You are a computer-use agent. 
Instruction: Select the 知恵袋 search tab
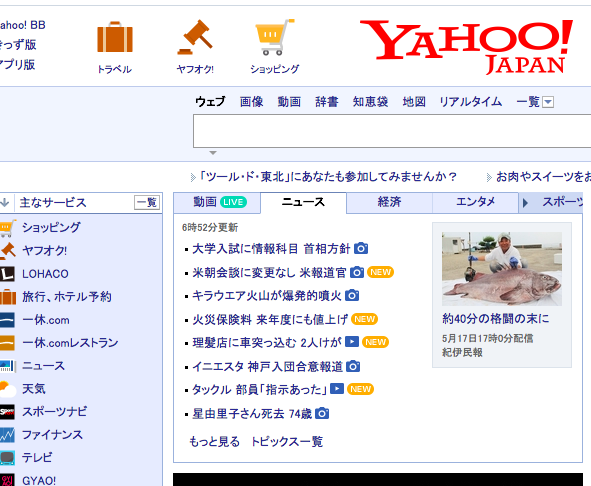point(370,101)
